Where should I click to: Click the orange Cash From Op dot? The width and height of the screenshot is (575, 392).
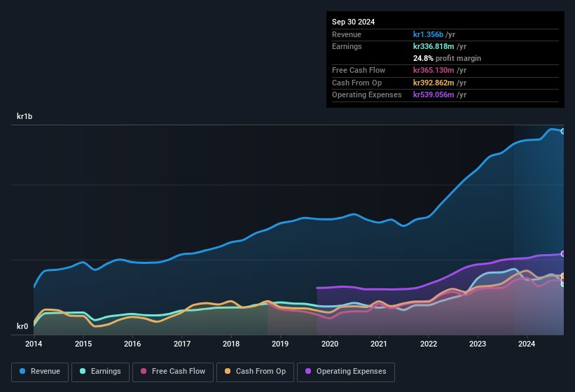coord(228,372)
